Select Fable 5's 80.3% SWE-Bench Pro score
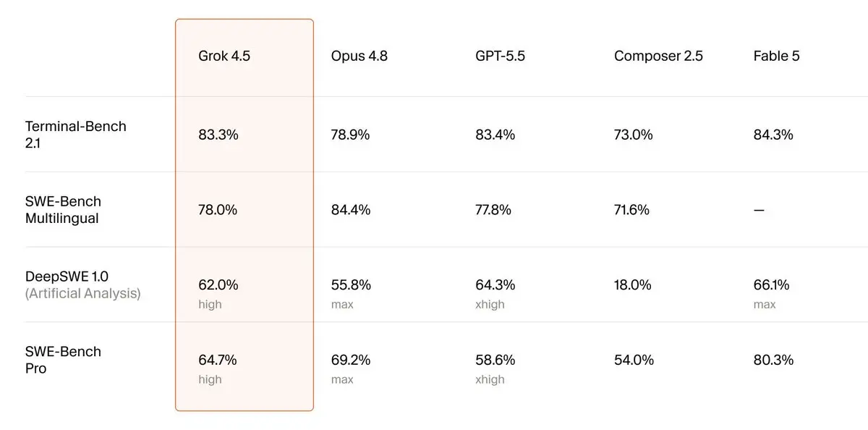Viewport: 868px width, 430px height. click(773, 360)
